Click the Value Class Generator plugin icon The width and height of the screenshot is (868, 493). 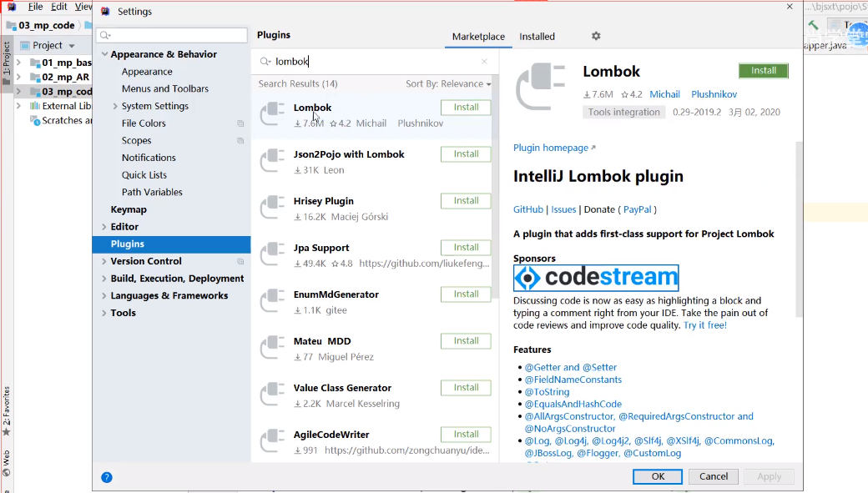click(272, 395)
